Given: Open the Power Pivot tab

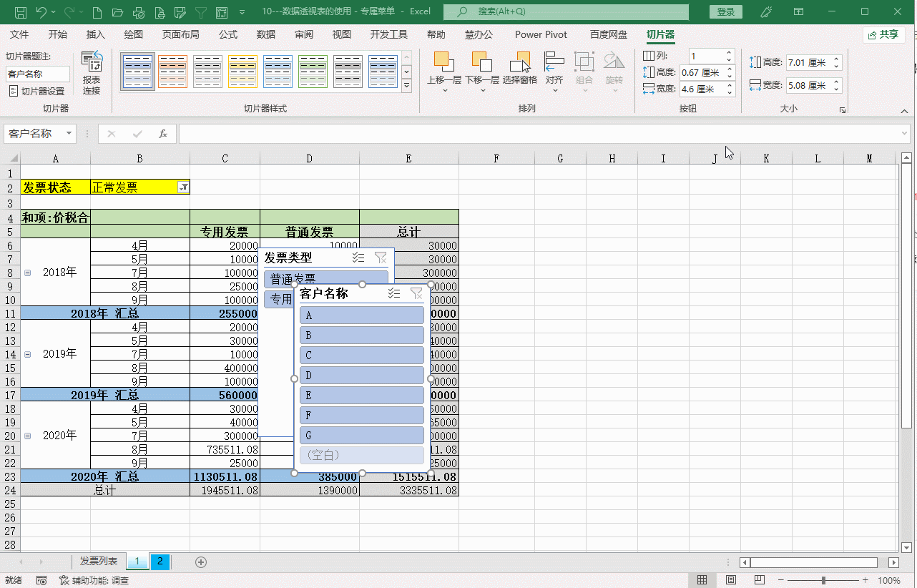Looking at the screenshot, I should tap(541, 34).
